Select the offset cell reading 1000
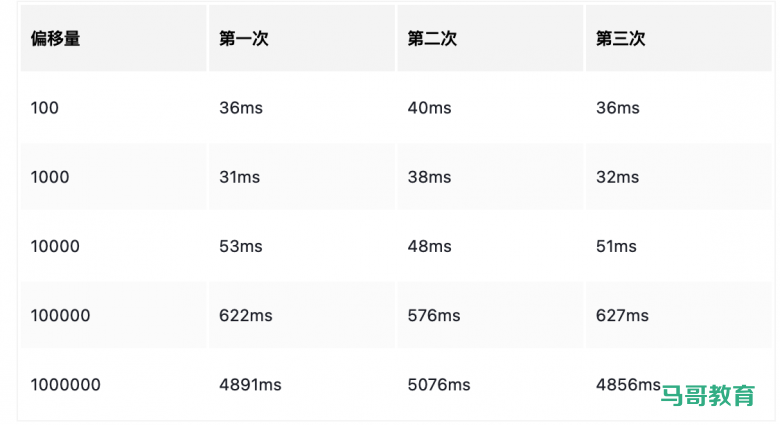Screen dimensions: 780x425 click(50, 177)
